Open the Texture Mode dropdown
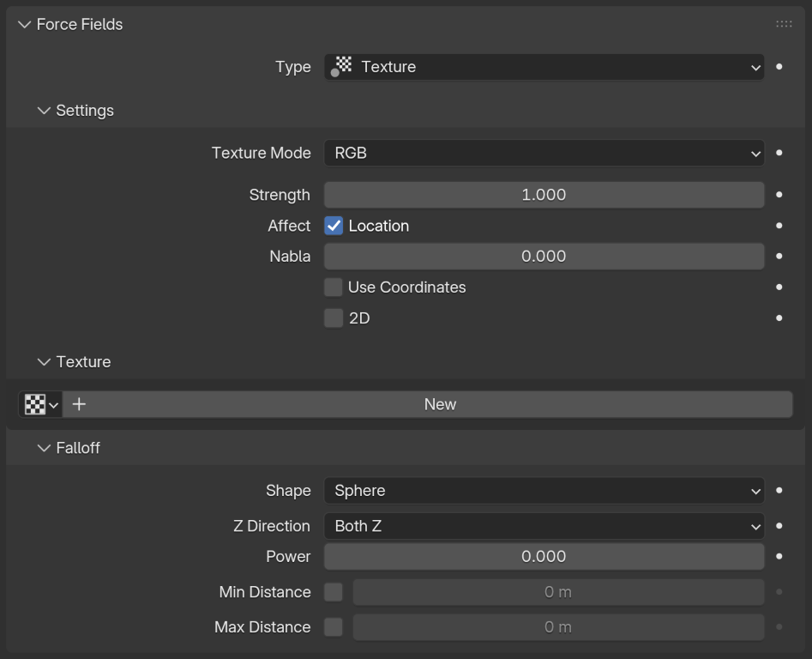 point(544,153)
